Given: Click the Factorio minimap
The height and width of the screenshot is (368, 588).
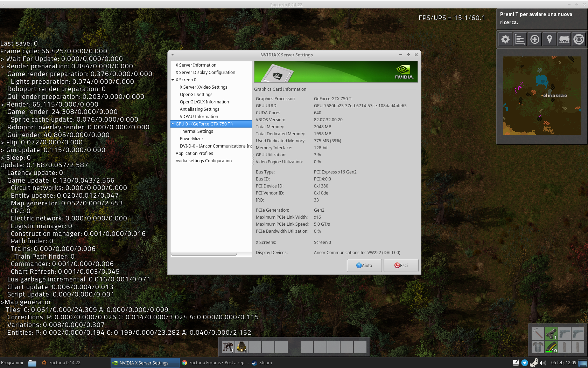Looking at the screenshot, I should point(542,96).
